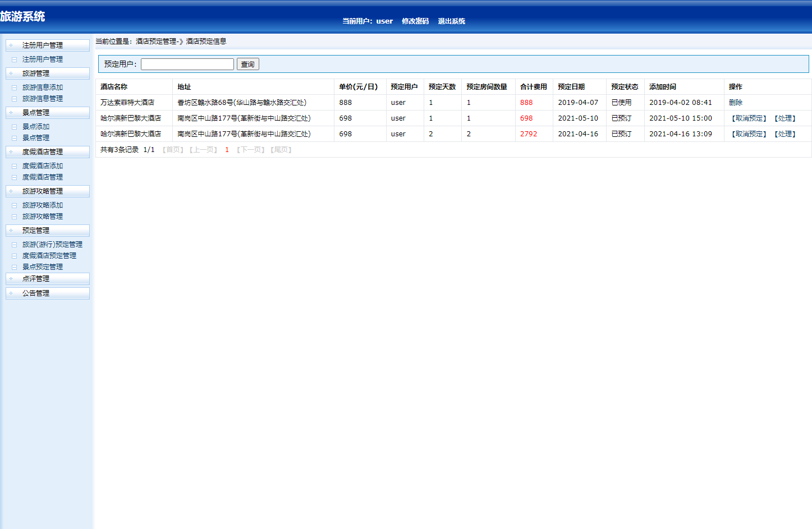Screen dimensions: 812x529
Task: Click the icon beside 景点预定管理
Action: tap(14, 267)
